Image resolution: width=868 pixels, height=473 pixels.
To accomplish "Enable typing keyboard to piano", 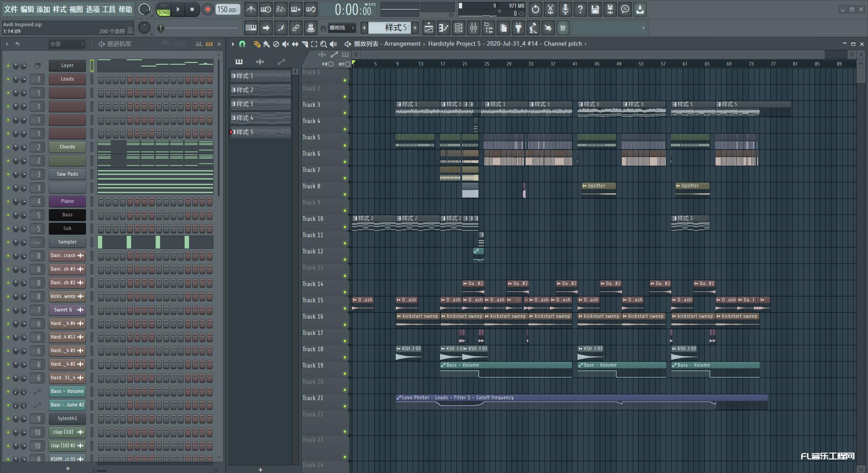I will 251,28.
